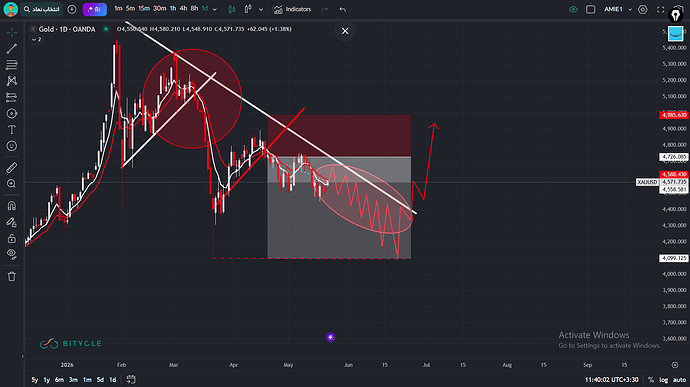Image resolution: width=690 pixels, height=387 pixels.
Task: Open the emoji icons tool
Action: click(12, 146)
